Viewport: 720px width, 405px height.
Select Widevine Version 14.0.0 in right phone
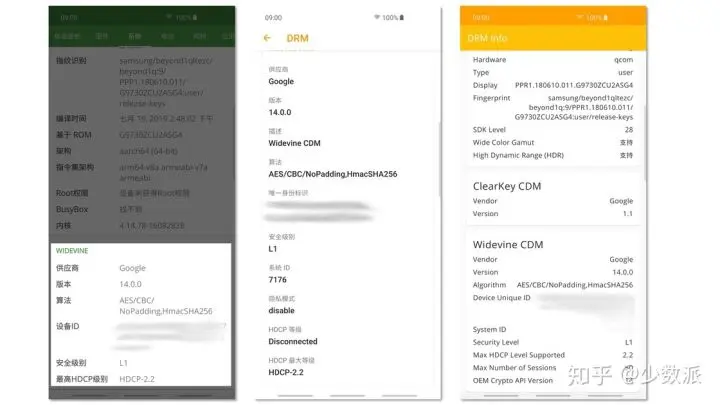pos(553,272)
